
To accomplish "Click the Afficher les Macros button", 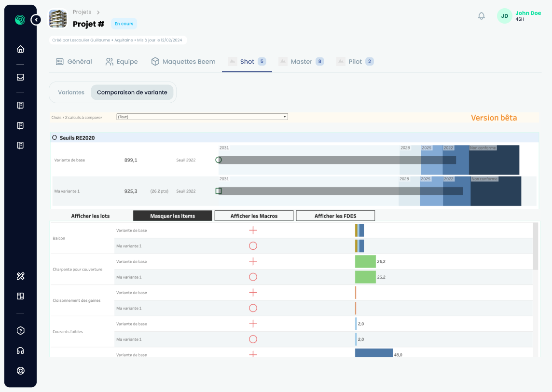I will coord(254,216).
